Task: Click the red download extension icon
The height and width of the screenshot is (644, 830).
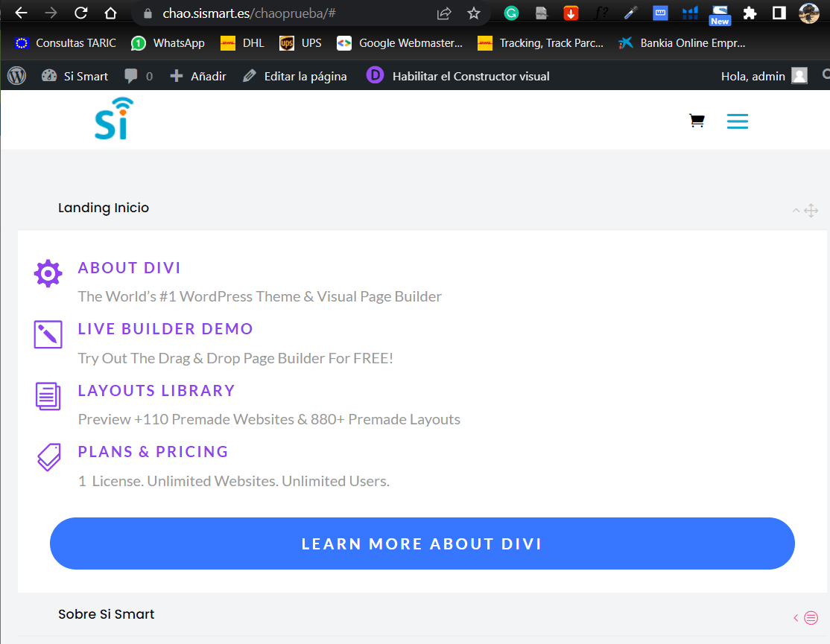Action: click(x=571, y=13)
